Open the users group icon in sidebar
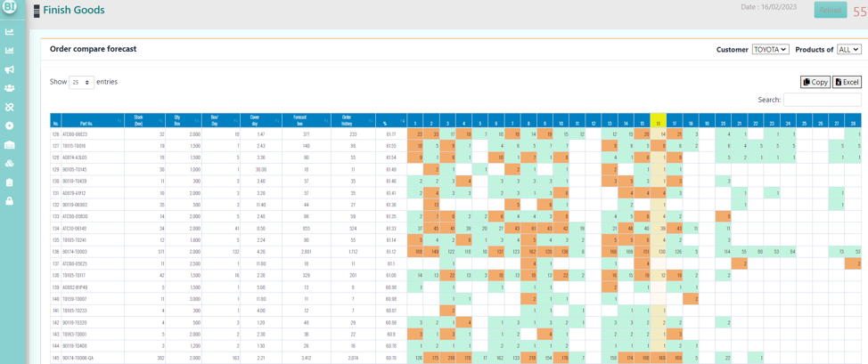The image size is (868, 364). pos(10,88)
